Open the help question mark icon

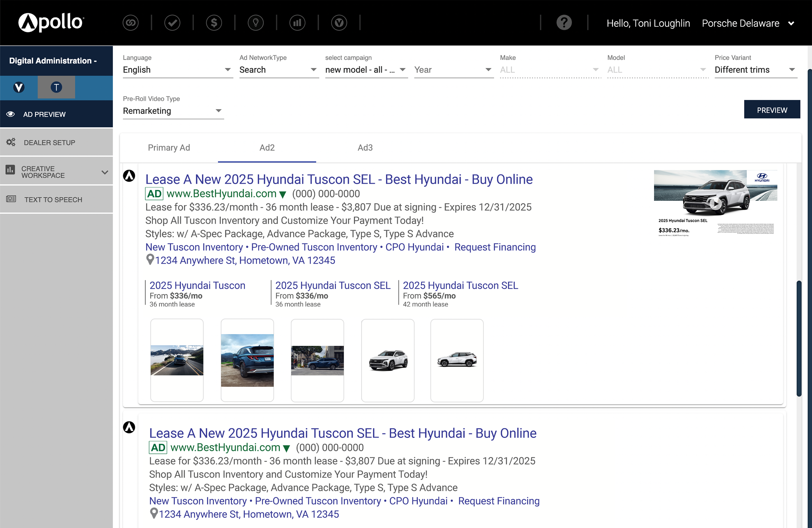point(564,23)
